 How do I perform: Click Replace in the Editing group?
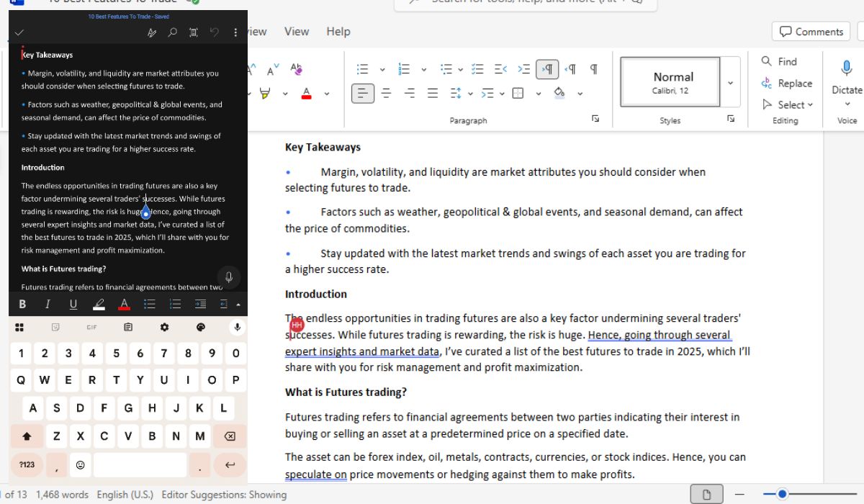(x=787, y=84)
